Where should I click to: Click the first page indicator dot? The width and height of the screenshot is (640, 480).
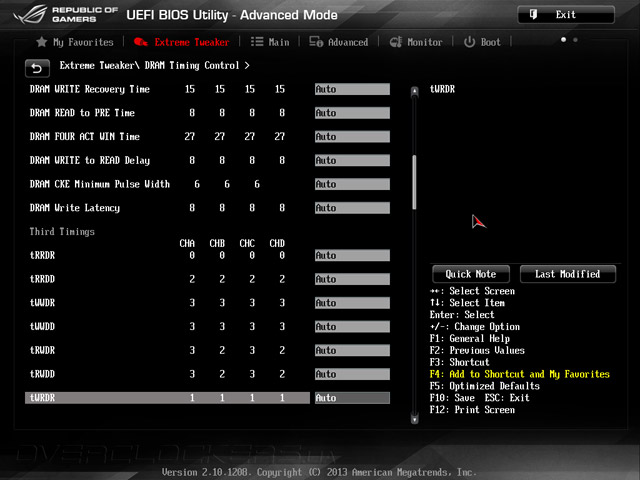point(563,40)
